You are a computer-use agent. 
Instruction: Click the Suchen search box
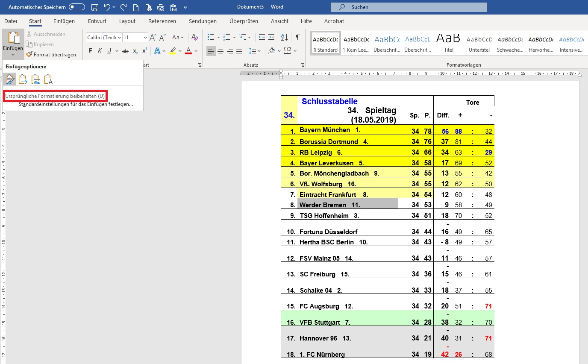pos(409,7)
